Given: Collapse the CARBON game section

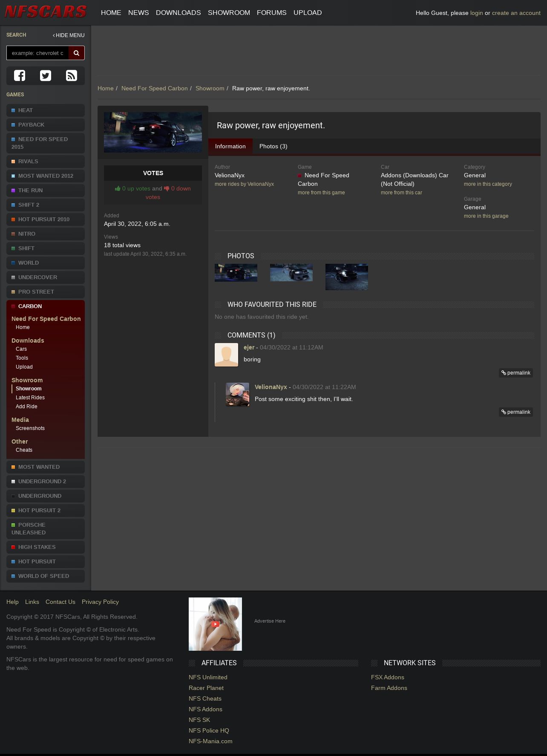Looking at the screenshot, I should pos(46,306).
